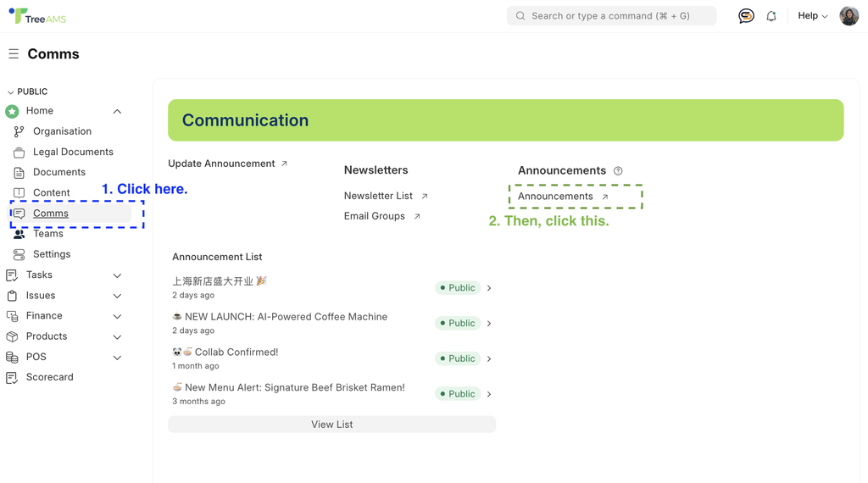The image size is (868, 483).
Task: Open the user profile avatar
Action: (849, 16)
